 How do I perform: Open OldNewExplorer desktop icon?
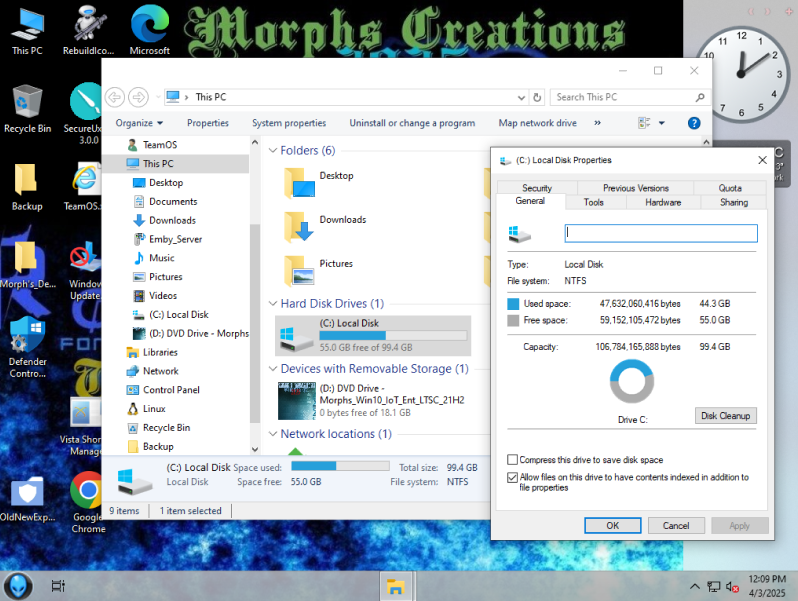tap(27, 499)
